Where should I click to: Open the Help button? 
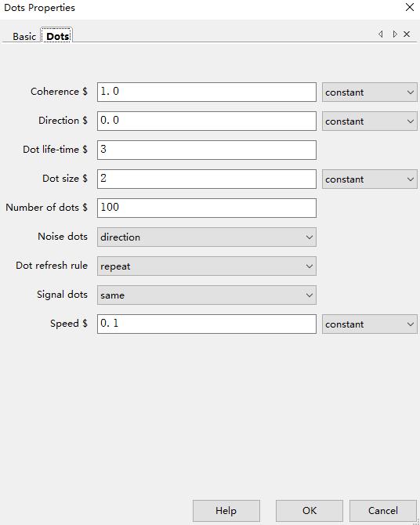click(226, 511)
